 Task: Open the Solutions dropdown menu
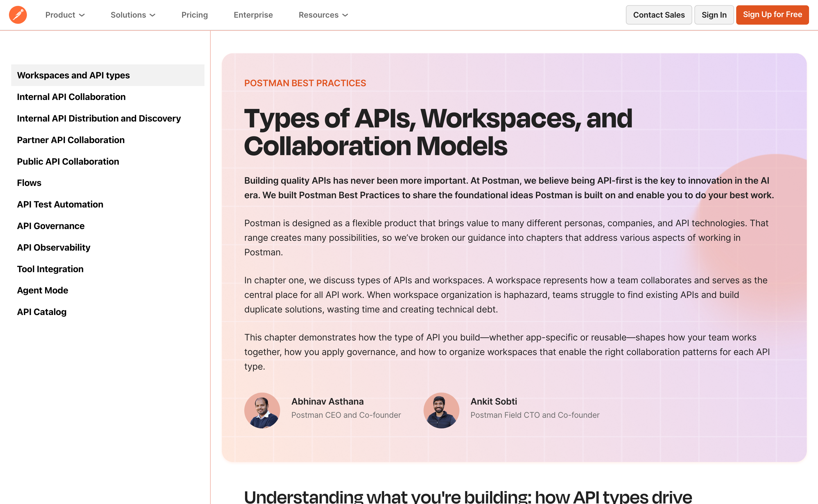(133, 15)
